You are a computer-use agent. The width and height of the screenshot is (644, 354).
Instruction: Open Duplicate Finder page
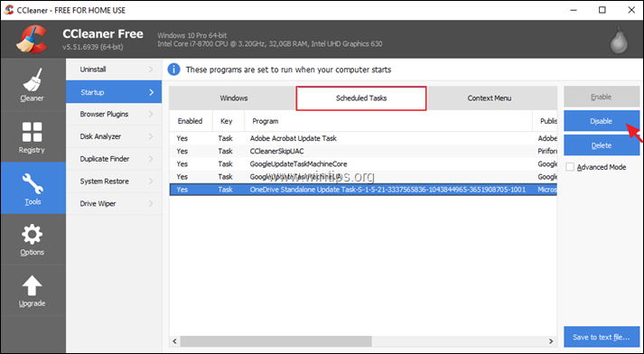pos(114,159)
